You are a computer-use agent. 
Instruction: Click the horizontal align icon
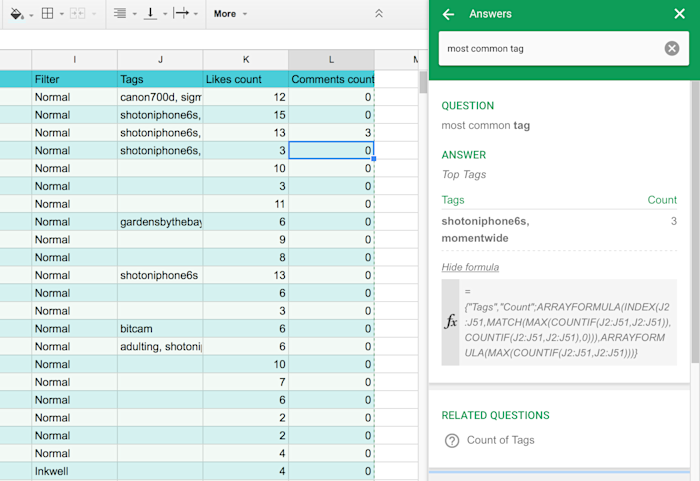pos(120,14)
